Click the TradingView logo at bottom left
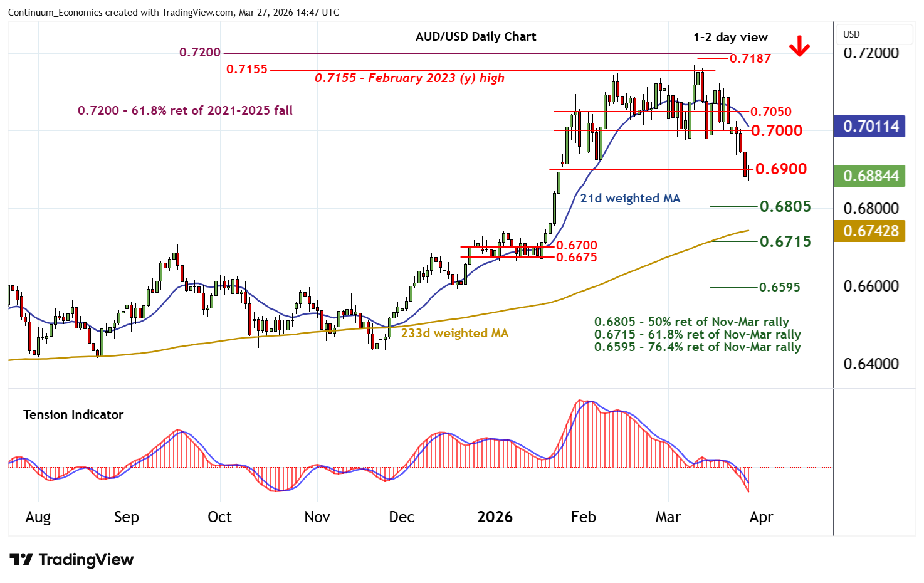The image size is (924, 583). [71, 560]
